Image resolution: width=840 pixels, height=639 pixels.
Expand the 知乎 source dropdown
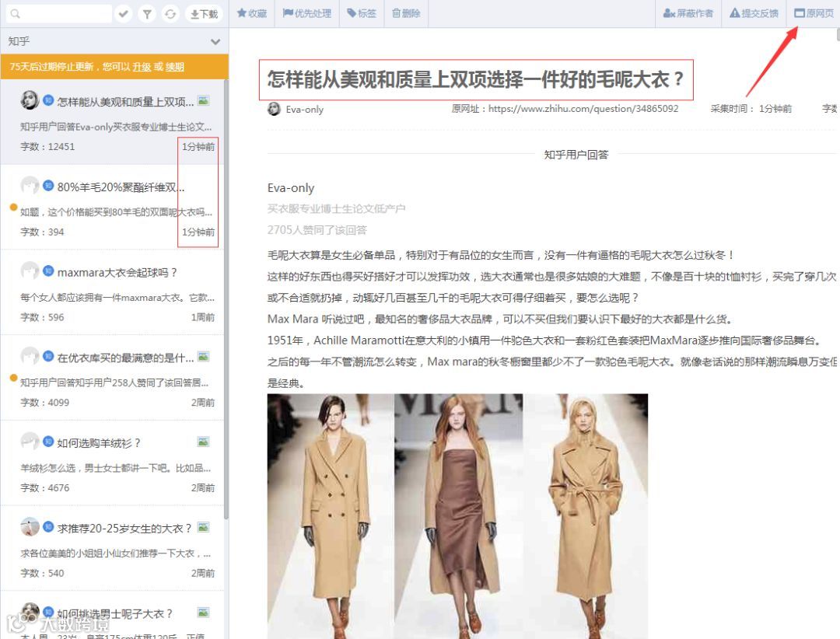215,41
